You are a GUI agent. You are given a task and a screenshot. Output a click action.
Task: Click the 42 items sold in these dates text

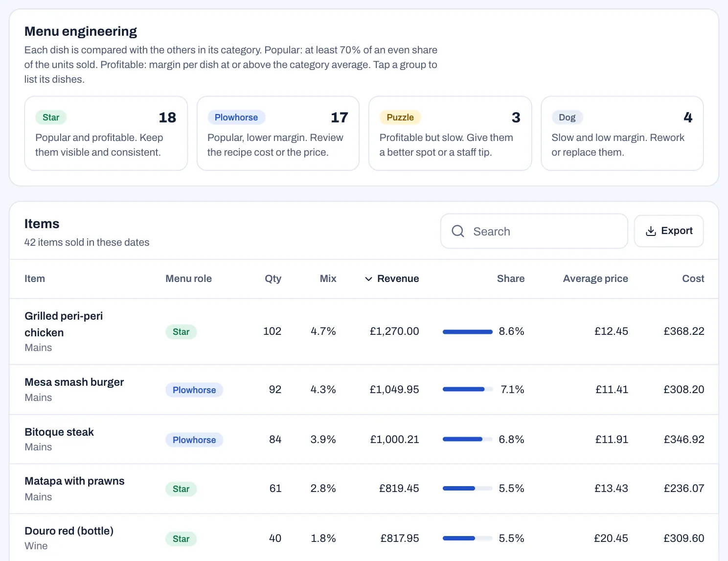click(x=87, y=242)
